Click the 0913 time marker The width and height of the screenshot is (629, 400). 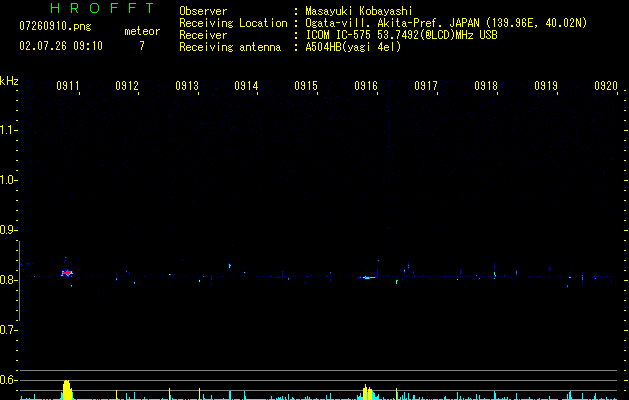pyautogui.click(x=187, y=86)
